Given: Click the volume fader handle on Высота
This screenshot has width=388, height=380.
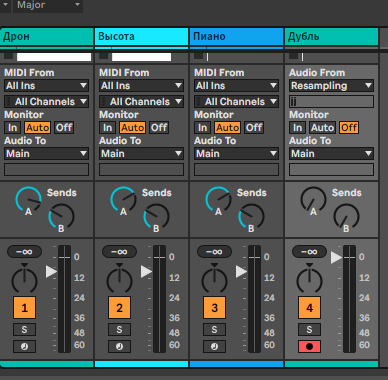Looking at the screenshot, I should coord(147,272).
